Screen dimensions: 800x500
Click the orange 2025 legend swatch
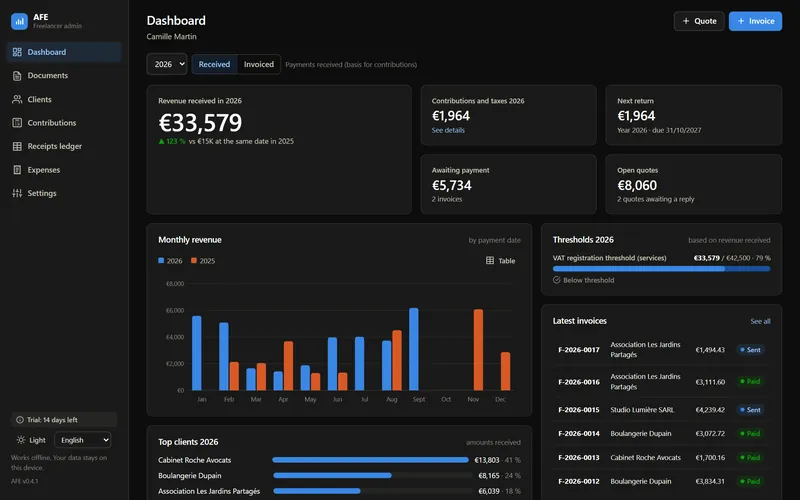(x=194, y=261)
